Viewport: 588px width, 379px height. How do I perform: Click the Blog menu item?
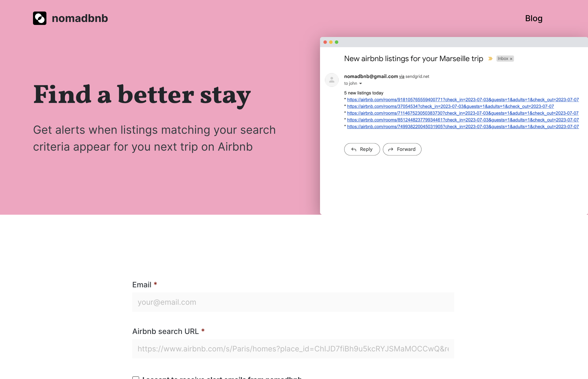pos(534,18)
